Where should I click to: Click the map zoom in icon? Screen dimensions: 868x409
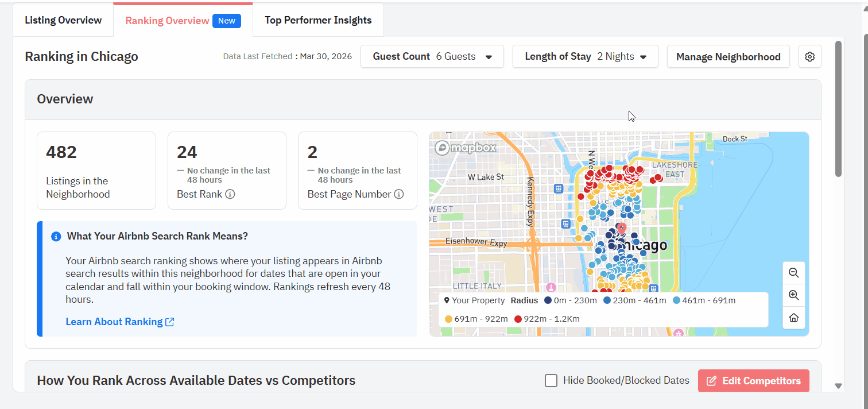pos(793,295)
